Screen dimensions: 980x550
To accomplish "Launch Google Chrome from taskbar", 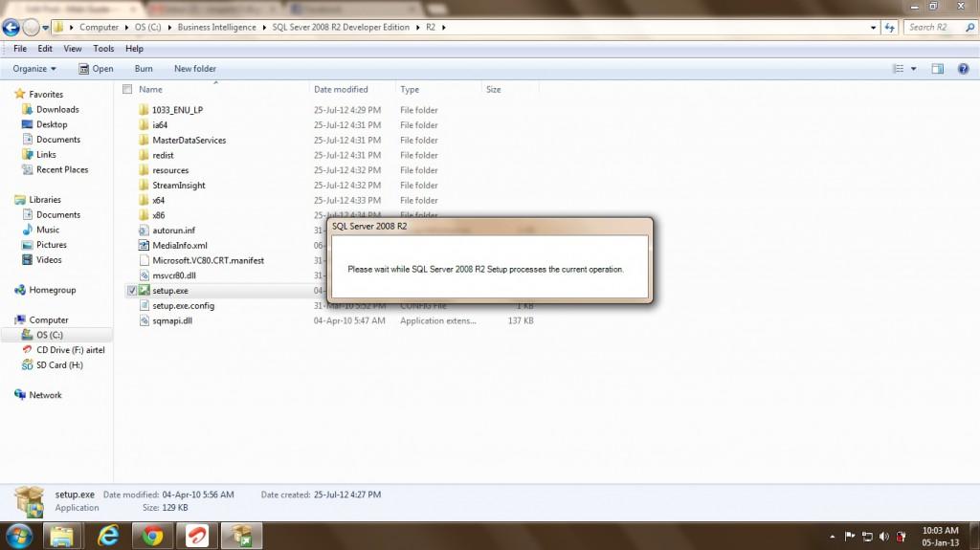I will (152, 537).
